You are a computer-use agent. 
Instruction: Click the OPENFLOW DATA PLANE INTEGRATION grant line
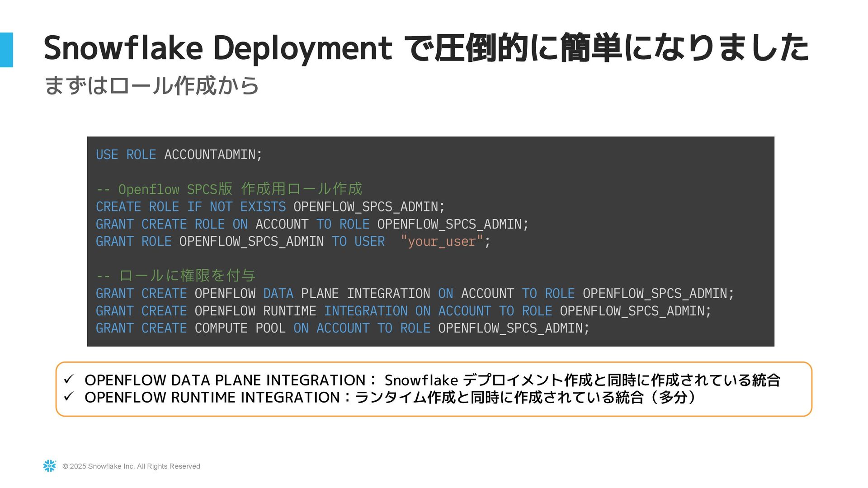click(415, 293)
